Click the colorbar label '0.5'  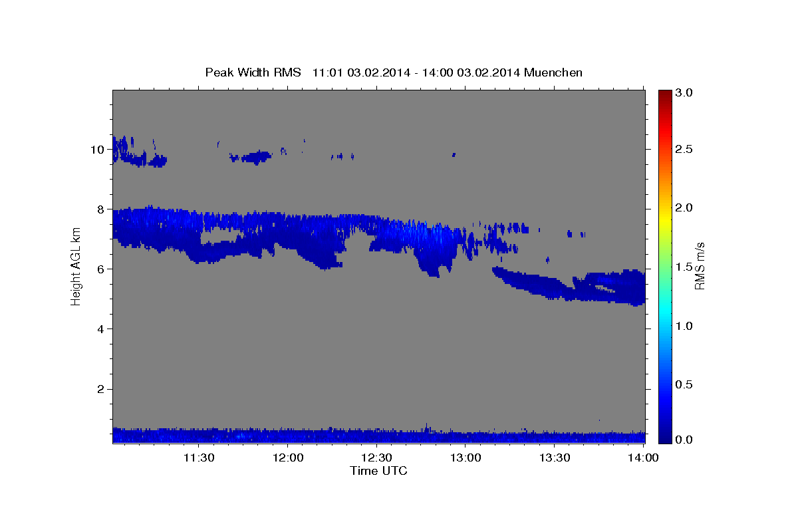(684, 384)
